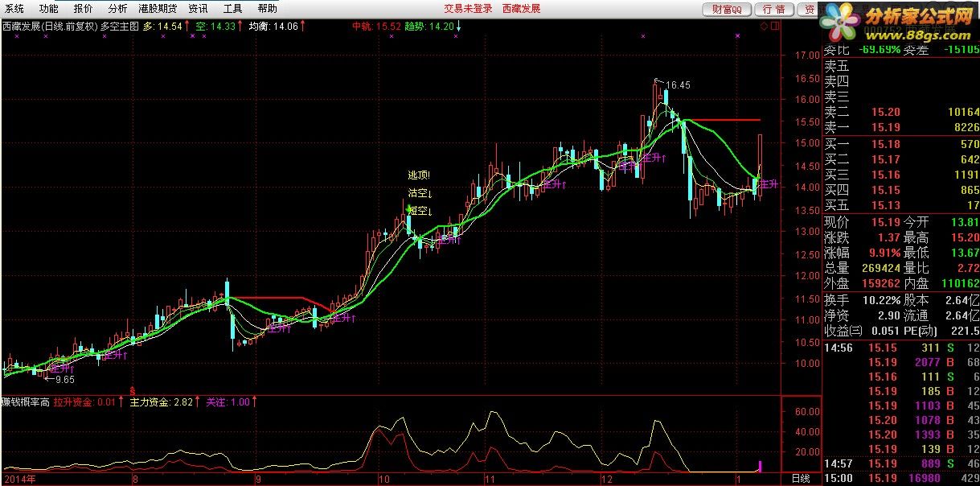Open the 资讯 menu
980x486 pixels.
pyautogui.click(x=198, y=9)
